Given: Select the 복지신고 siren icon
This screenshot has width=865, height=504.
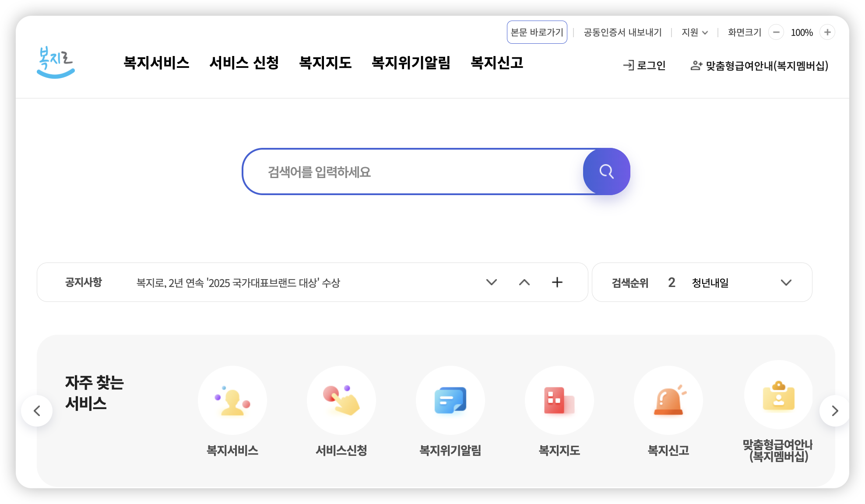Looking at the screenshot, I should click(x=668, y=400).
